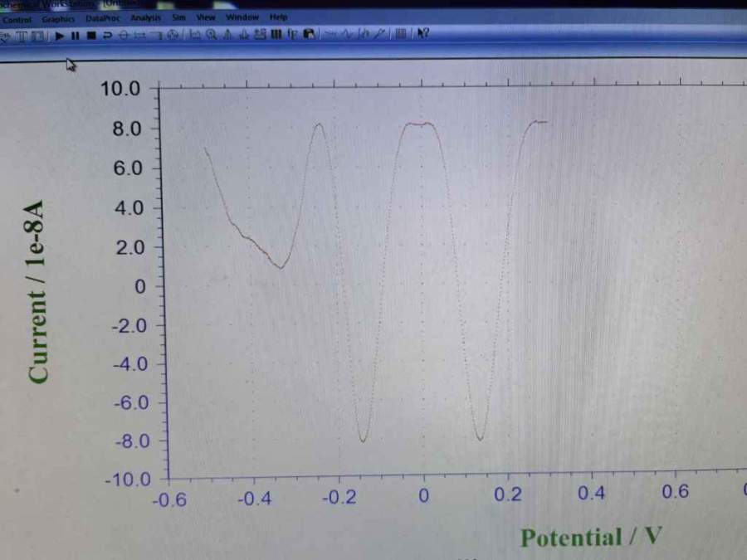Screen dimensions: 747x560
Task: Show the present data plot icon
Action: coord(194,35)
